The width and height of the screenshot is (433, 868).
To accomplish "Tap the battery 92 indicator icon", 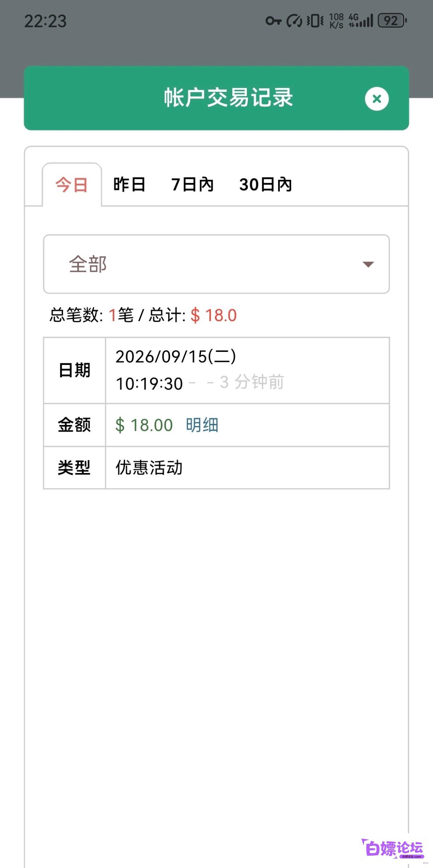I will click(392, 21).
